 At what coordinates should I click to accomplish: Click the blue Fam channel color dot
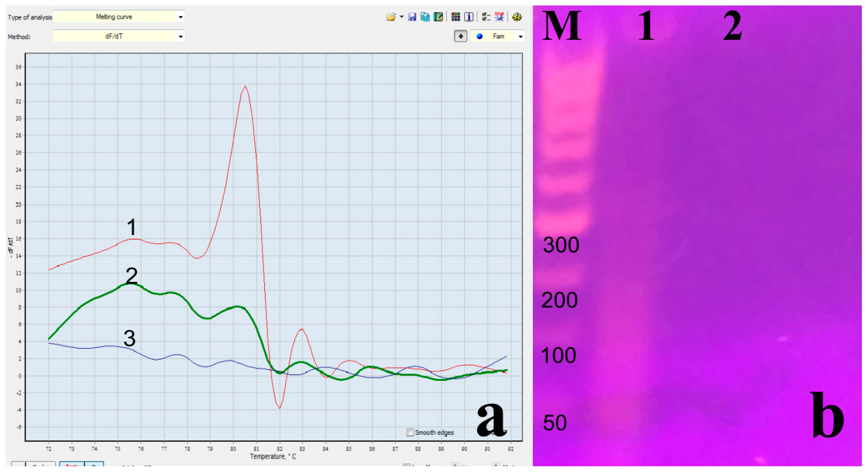coord(479,37)
